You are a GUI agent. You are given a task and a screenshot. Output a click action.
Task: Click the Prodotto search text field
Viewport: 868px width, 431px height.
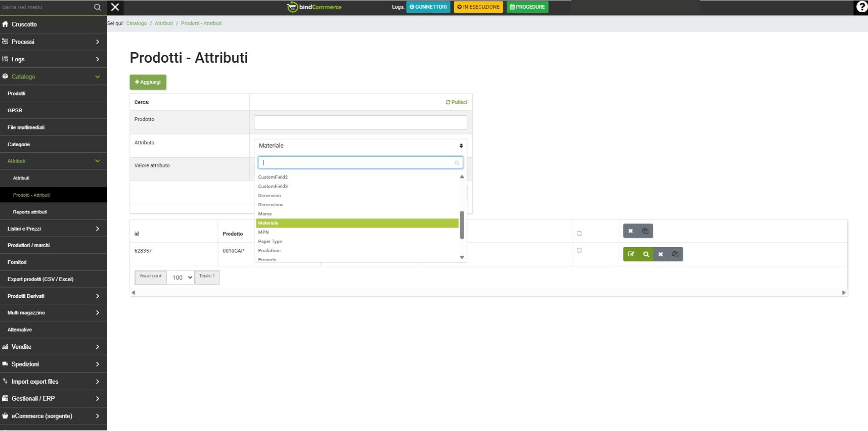click(x=360, y=123)
